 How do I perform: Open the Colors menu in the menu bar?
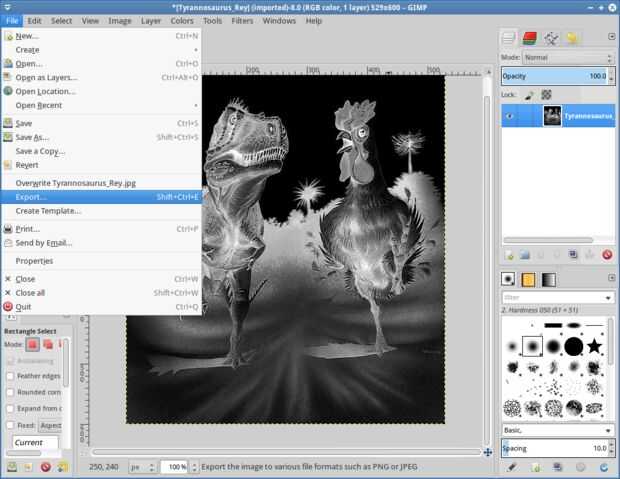182,21
